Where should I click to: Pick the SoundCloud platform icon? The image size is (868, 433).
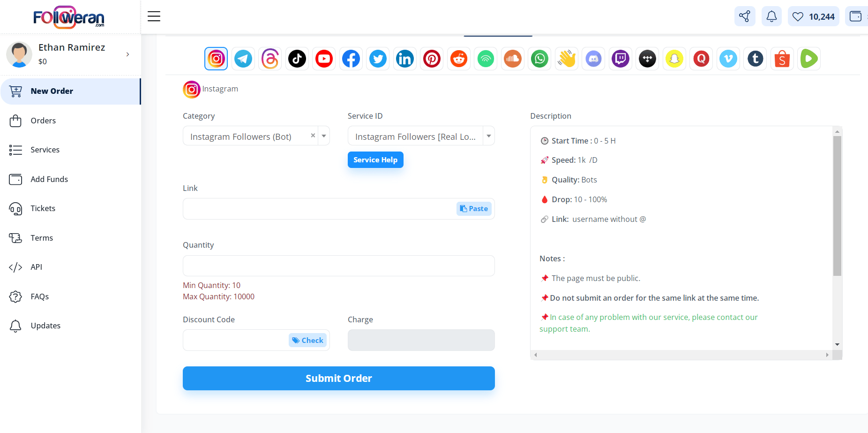coord(513,59)
